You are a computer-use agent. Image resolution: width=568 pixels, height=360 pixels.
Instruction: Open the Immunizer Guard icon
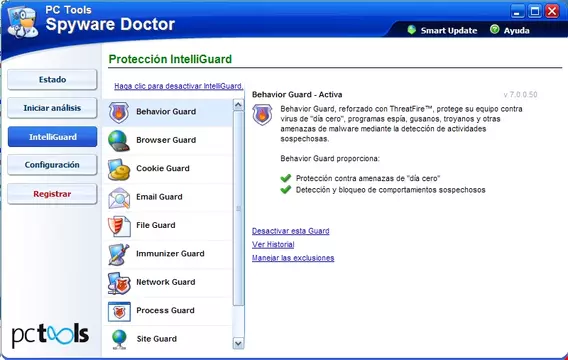[119, 254]
